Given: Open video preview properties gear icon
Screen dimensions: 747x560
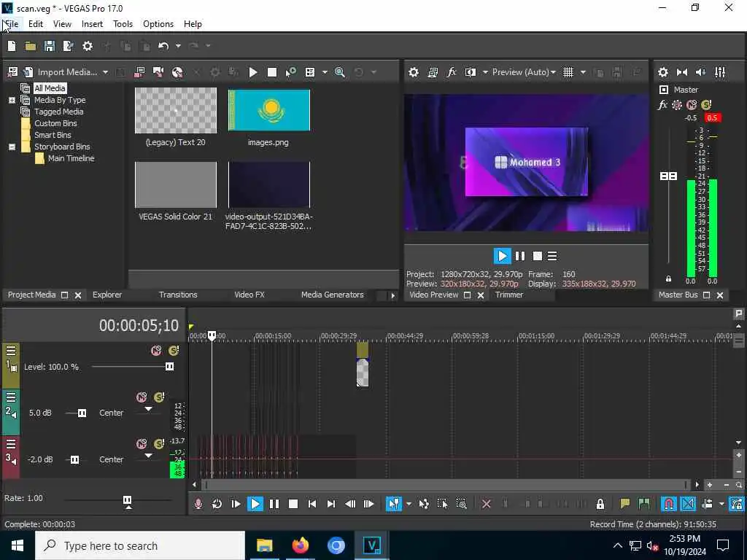Looking at the screenshot, I should point(414,72).
